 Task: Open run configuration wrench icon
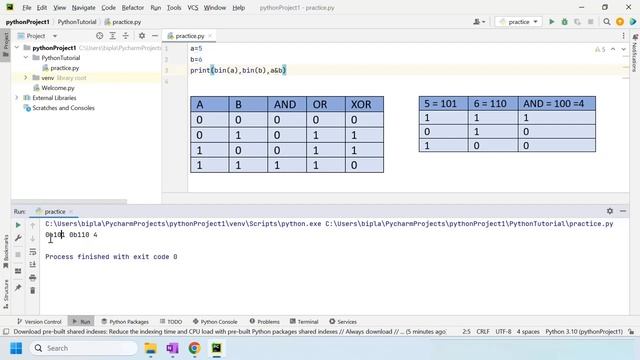click(18, 238)
